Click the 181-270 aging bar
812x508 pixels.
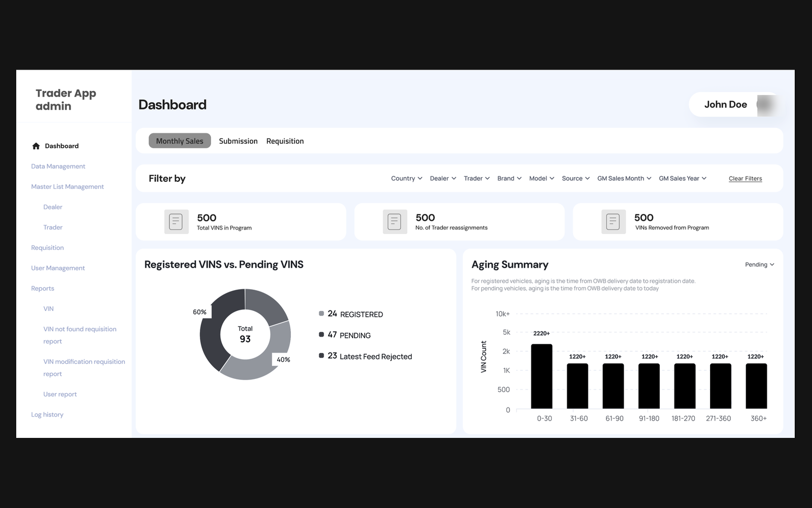(685, 386)
